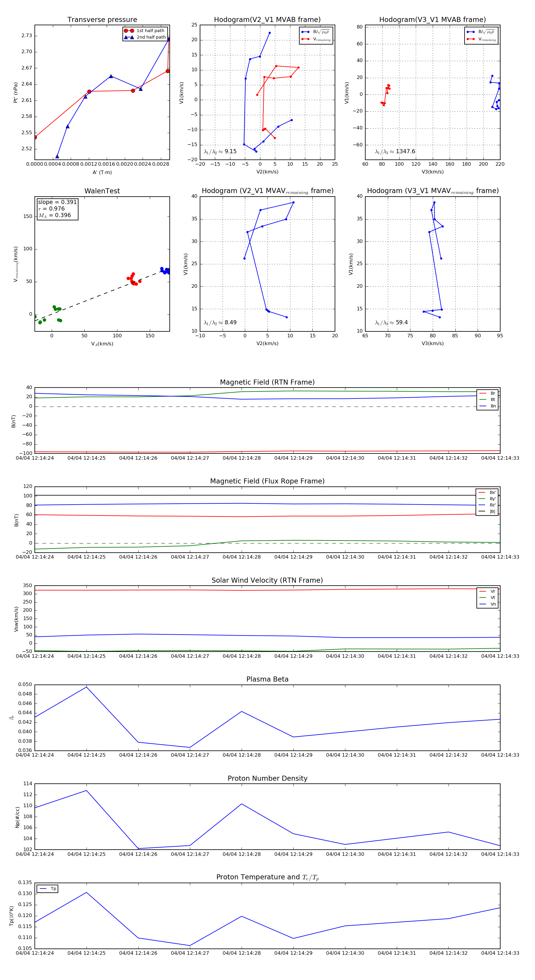Click the 'Solar Wind Velocity (RTN Frame)' title
Screen dimensions: 535x980
click(x=267, y=580)
